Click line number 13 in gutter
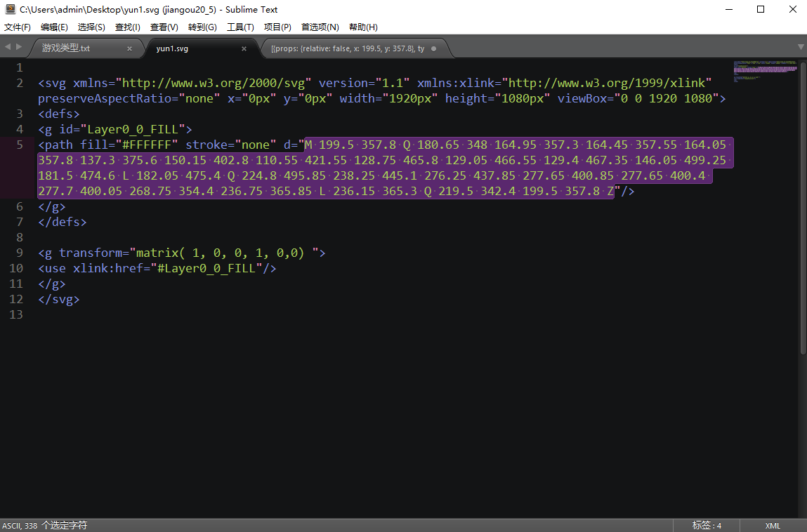Viewport: 807px width, 532px height. pyautogui.click(x=16, y=314)
